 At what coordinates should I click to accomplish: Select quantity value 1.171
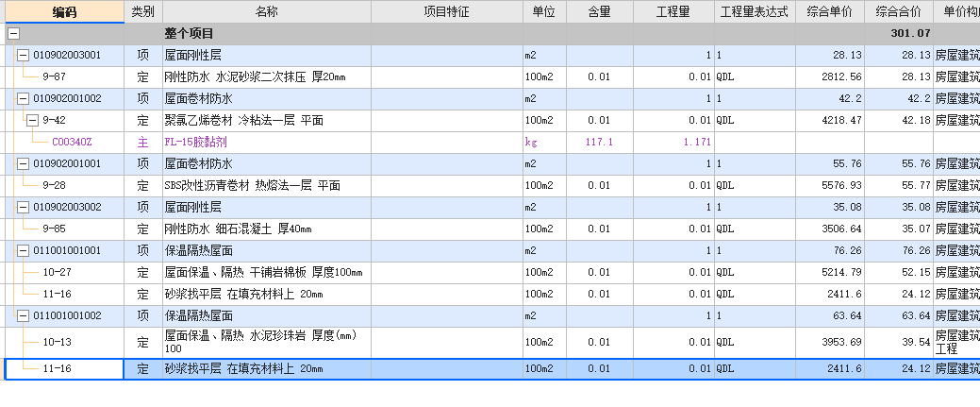(x=673, y=143)
